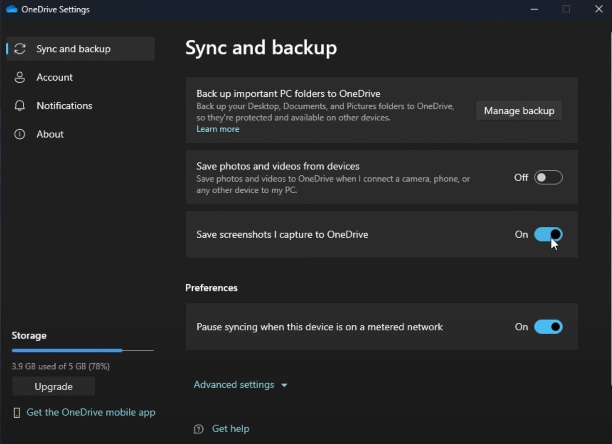Open the Sync and backup tab

click(x=80, y=49)
